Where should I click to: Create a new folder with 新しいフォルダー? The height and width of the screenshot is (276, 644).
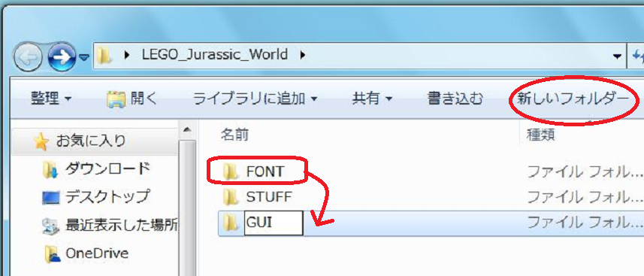tap(573, 99)
